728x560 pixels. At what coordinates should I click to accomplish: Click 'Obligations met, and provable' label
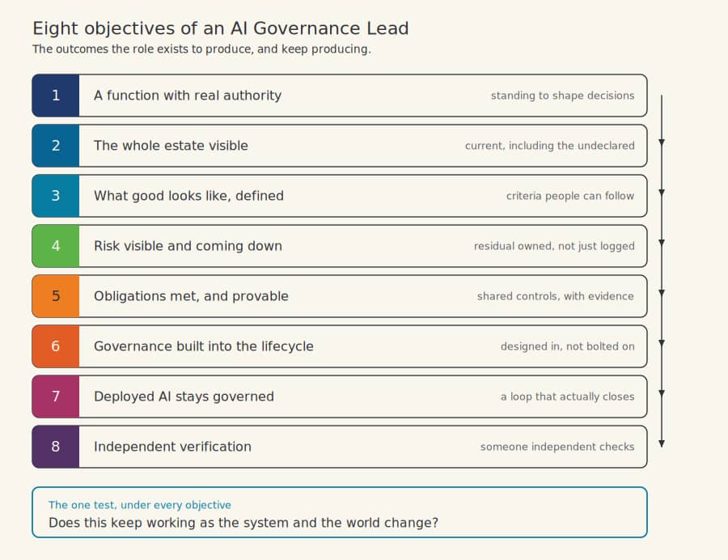pos(191,296)
